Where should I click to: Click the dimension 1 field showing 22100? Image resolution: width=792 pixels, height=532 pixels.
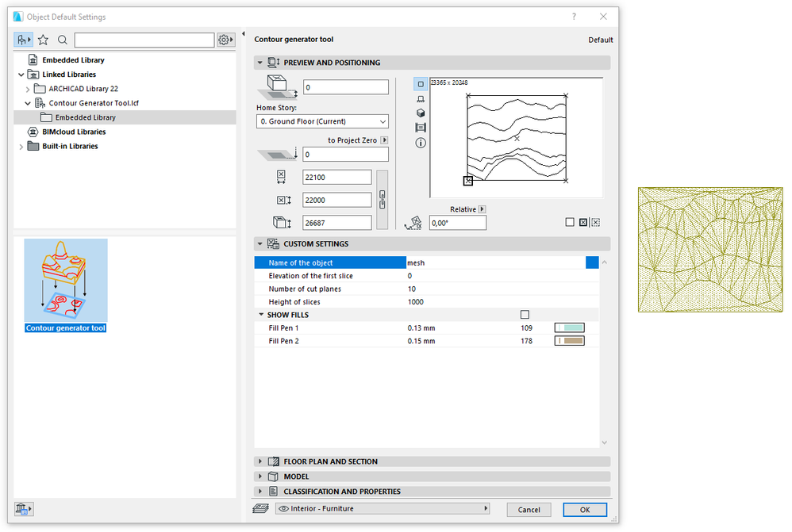(337, 177)
